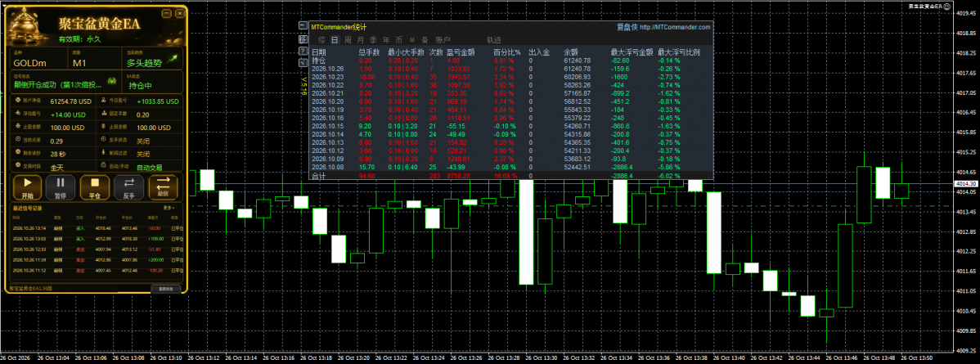Click the M1 timeframe field
The height and width of the screenshot is (364, 980).
point(94,60)
